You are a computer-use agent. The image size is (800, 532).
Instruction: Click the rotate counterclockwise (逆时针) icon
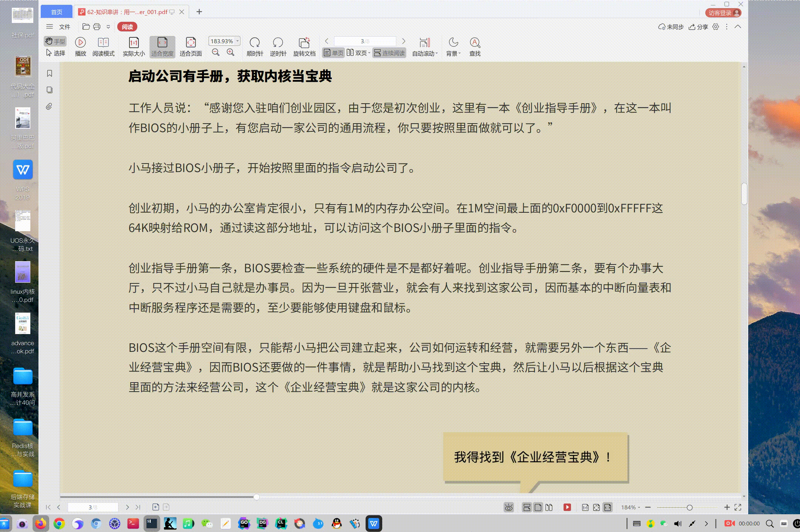[278, 43]
